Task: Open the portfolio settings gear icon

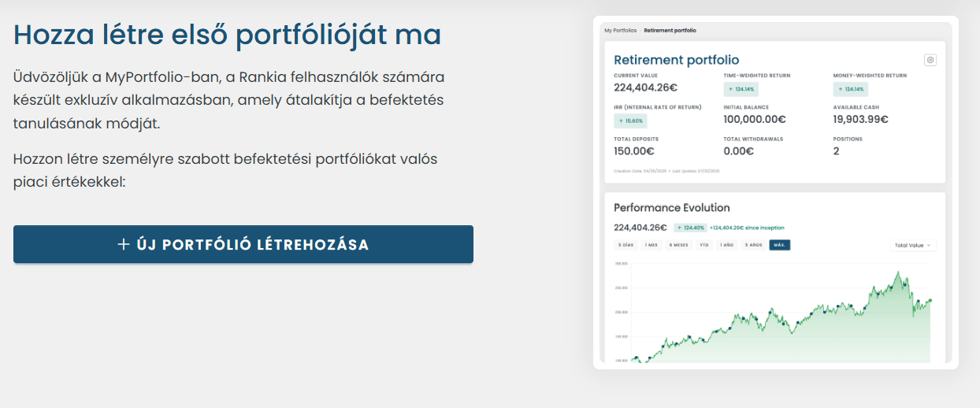Action: coord(930,60)
